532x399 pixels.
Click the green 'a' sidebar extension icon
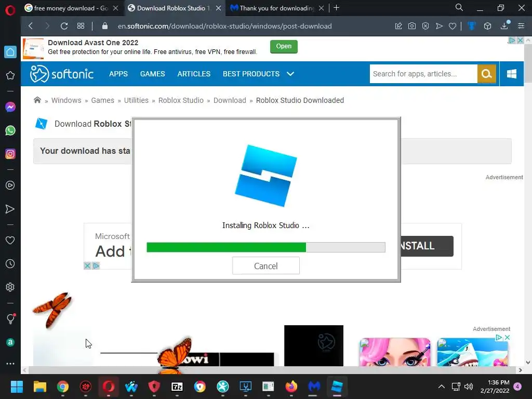(x=10, y=342)
